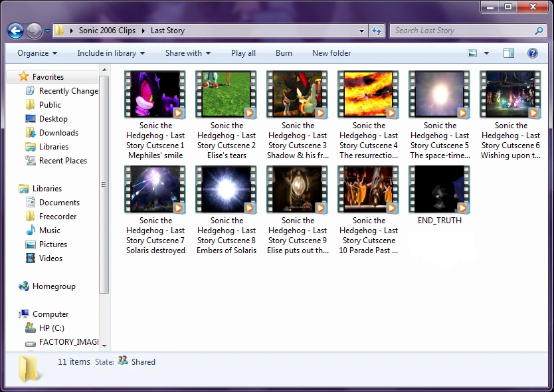Open the Share with menu

point(188,53)
